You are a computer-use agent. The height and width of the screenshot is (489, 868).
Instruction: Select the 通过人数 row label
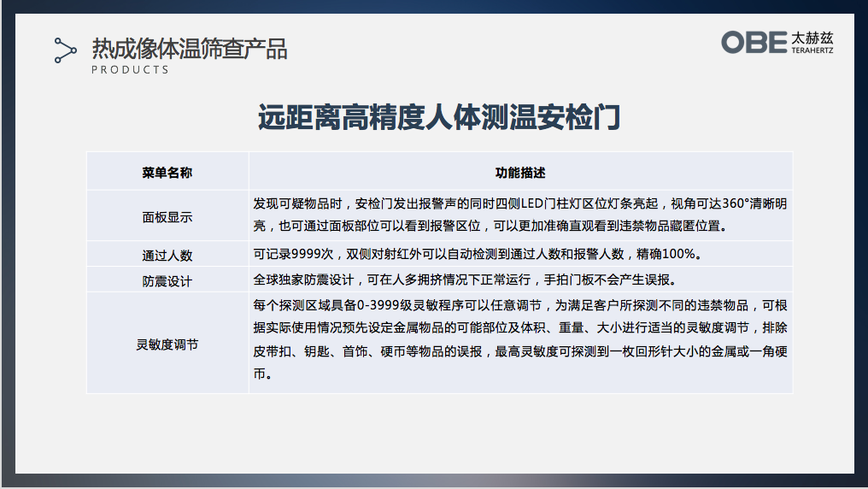pos(167,255)
